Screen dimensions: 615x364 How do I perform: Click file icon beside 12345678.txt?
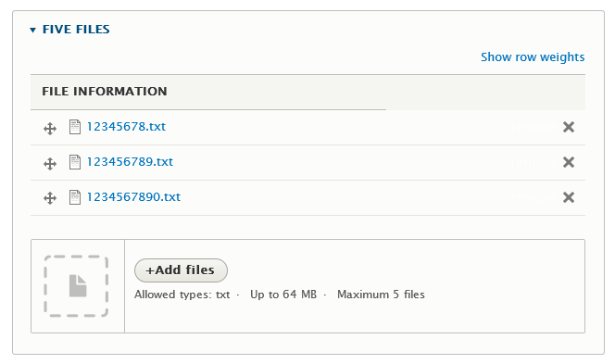[x=74, y=127]
